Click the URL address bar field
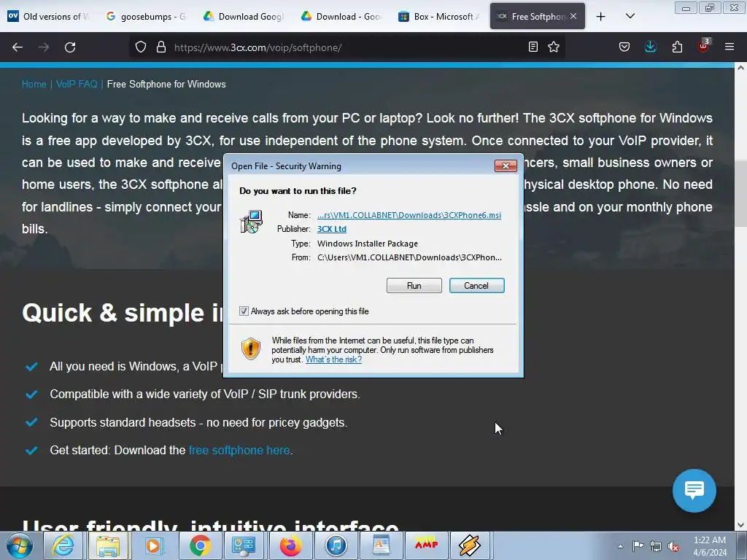 [348, 47]
